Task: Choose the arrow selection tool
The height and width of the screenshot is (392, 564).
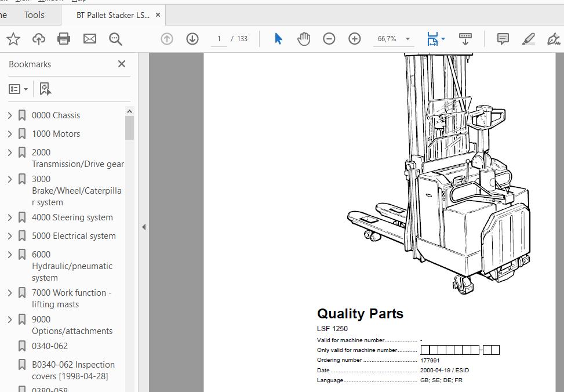Action: click(279, 39)
